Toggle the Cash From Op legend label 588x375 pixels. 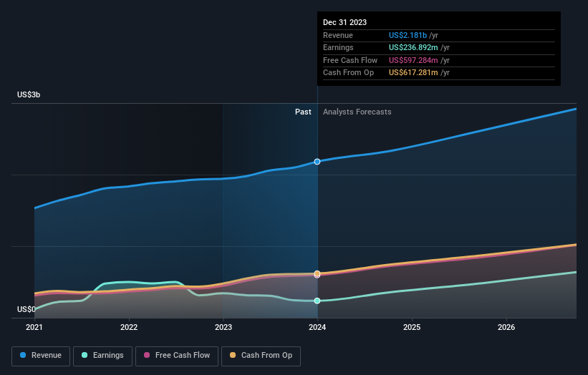266,355
